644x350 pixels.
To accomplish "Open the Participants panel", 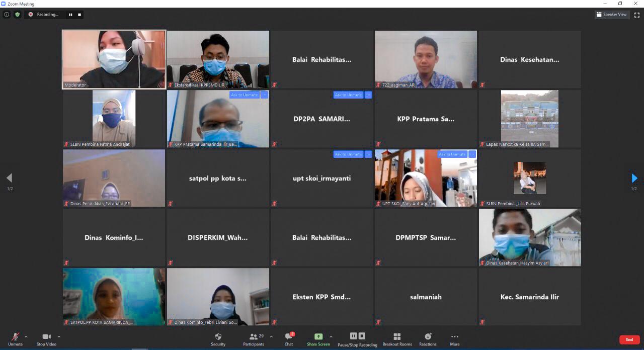I will click(254, 339).
